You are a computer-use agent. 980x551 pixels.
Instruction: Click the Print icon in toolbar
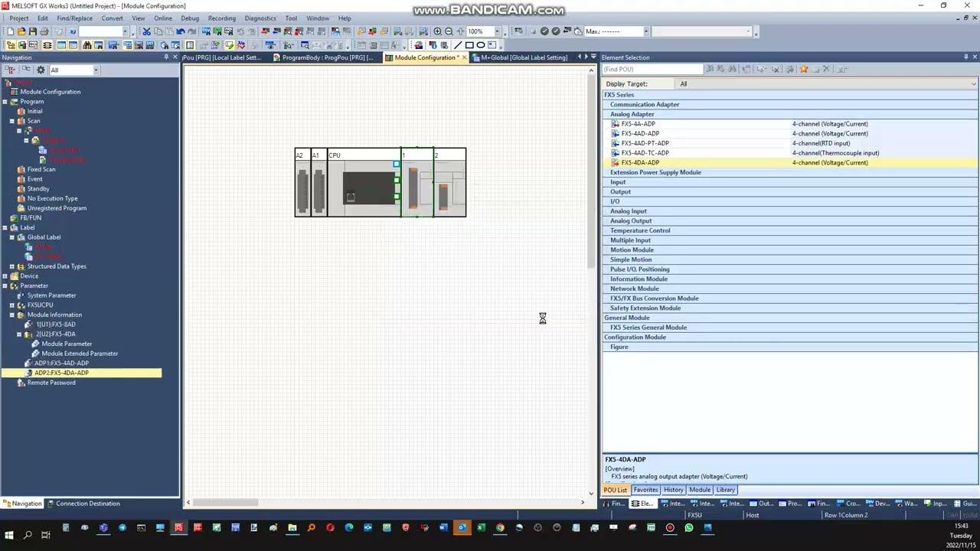point(44,31)
